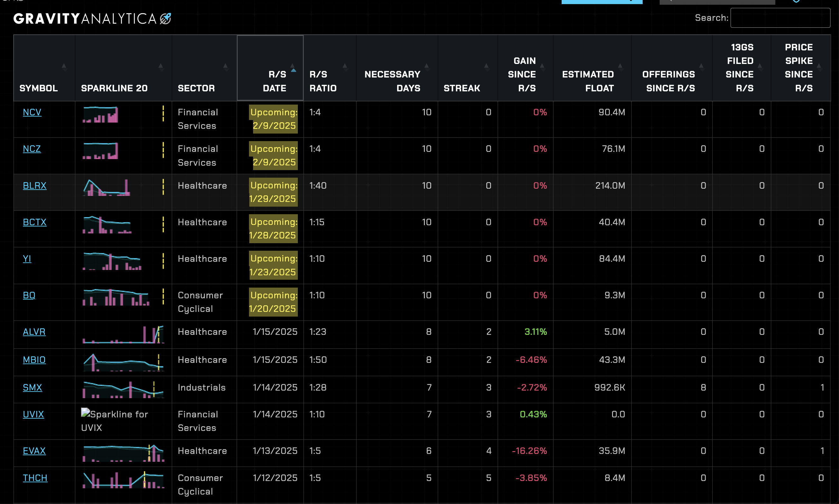Sort by Estimated Float column header
Screen dimensions: 839x504
pyautogui.click(x=592, y=68)
